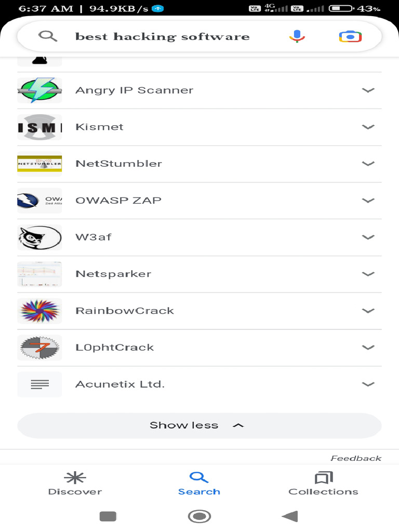The height and width of the screenshot is (532, 399).
Task: Open Google Lens camera icon
Action: [350, 36]
